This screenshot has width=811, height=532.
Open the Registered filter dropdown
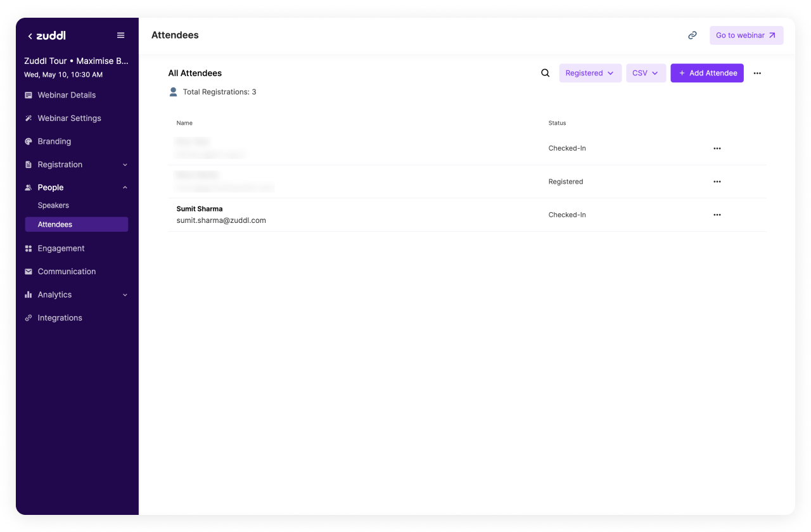pos(591,73)
